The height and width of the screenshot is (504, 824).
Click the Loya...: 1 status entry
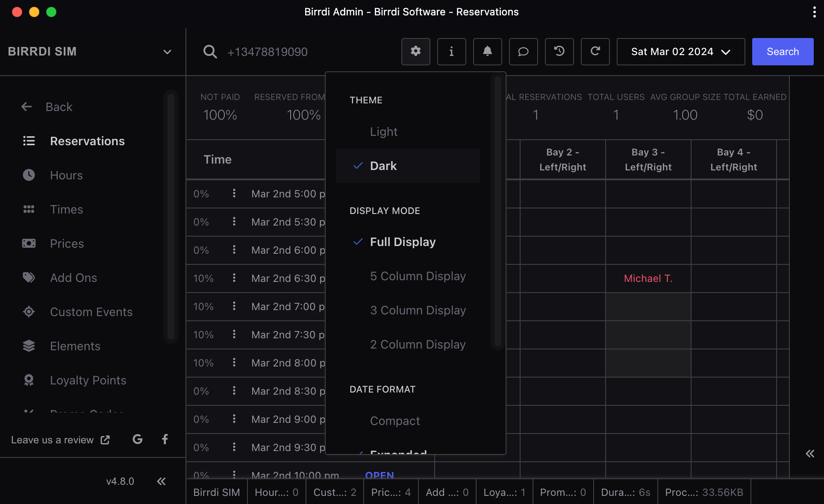pos(504,492)
